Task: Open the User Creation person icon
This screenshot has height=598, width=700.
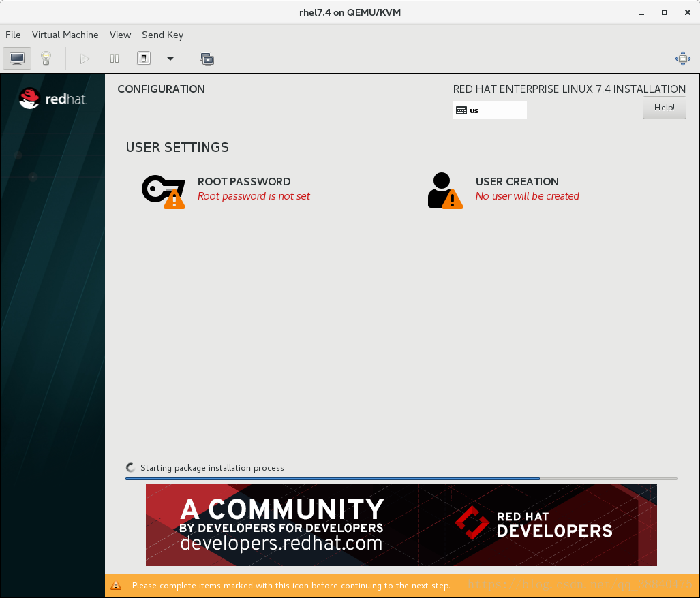Action: 445,191
